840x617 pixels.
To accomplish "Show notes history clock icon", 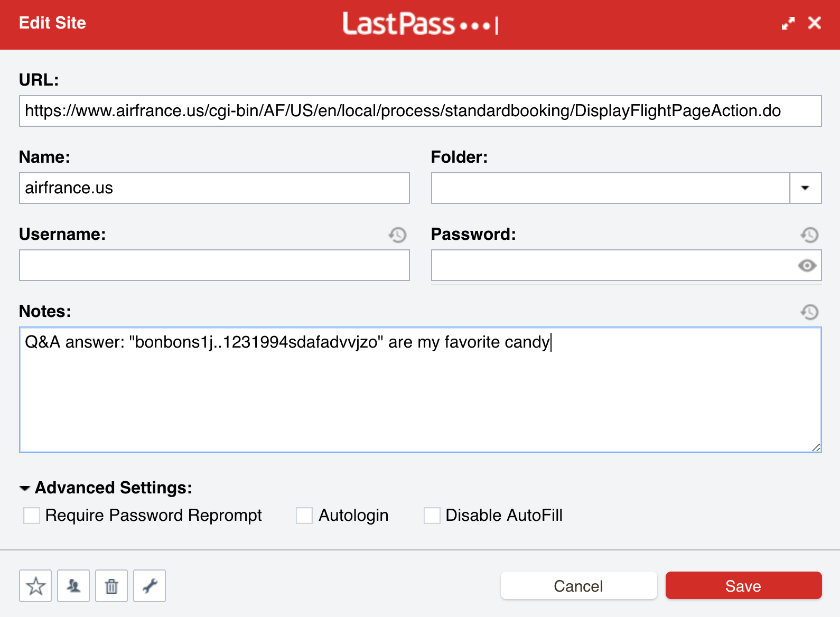I will click(x=809, y=312).
